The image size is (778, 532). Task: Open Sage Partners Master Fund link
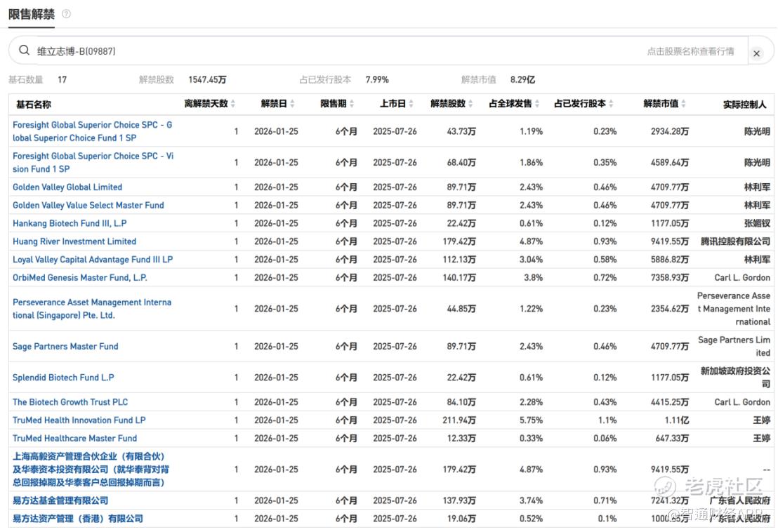(65, 347)
